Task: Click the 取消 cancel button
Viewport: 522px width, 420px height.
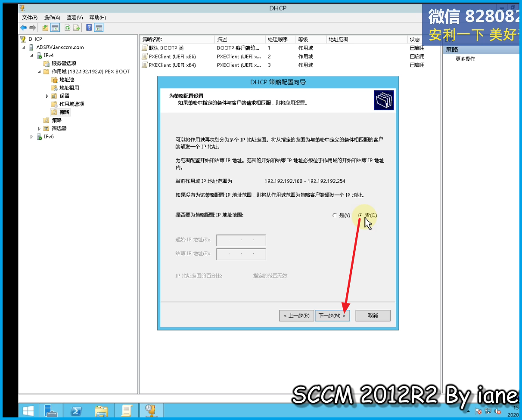Action: [x=373, y=315]
